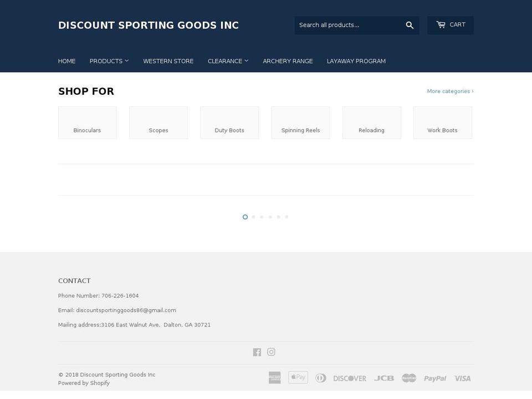Screen dimensions: 532x399
Task: Select the Reloading category tile
Action: click(371, 122)
